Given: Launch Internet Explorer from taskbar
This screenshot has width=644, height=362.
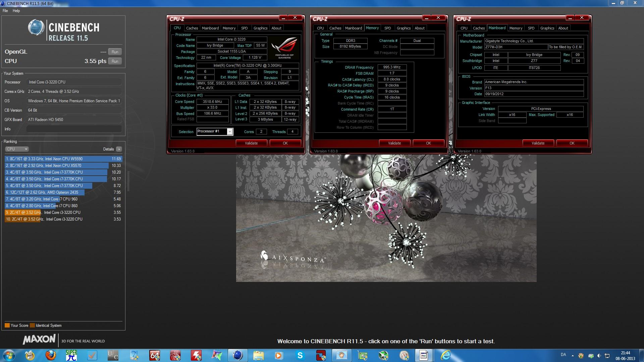Looking at the screenshot, I should (446, 355).
